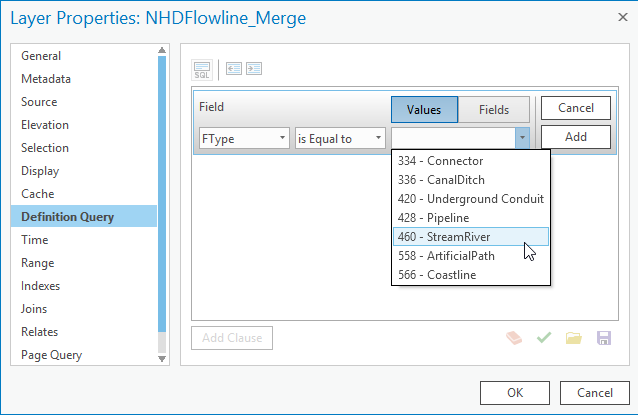
Task: Collapse the values dropdown arrow
Action: pos(521,138)
